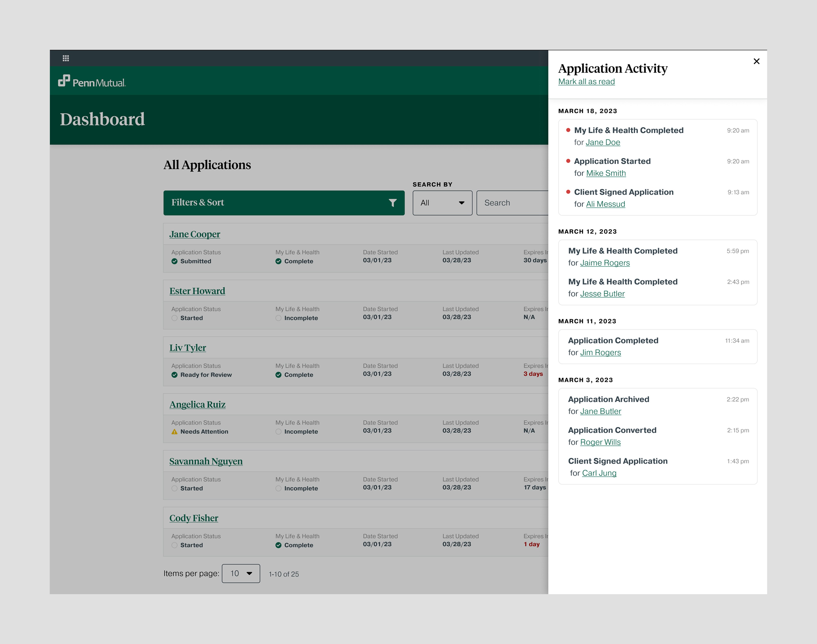
Task: Click Cody Fisher's '1 day' expiry value
Action: [531, 545]
